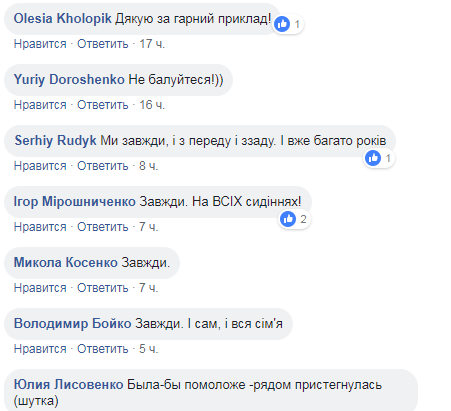Open Serhiy Rudyk's profile
The width and height of the screenshot is (451, 411).
55,140
